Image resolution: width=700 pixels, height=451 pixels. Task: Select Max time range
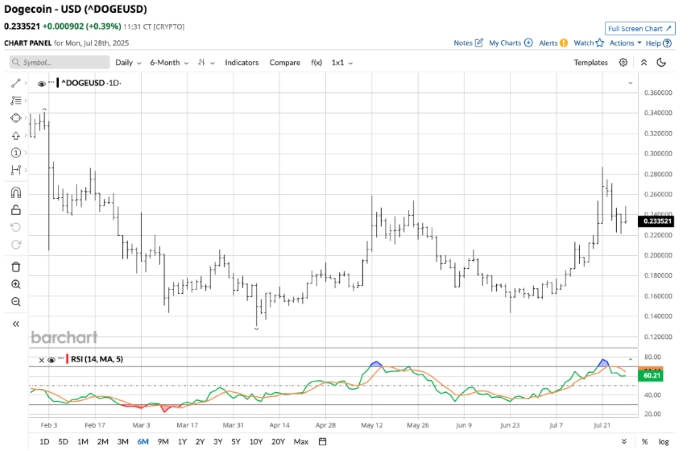[301, 442]
